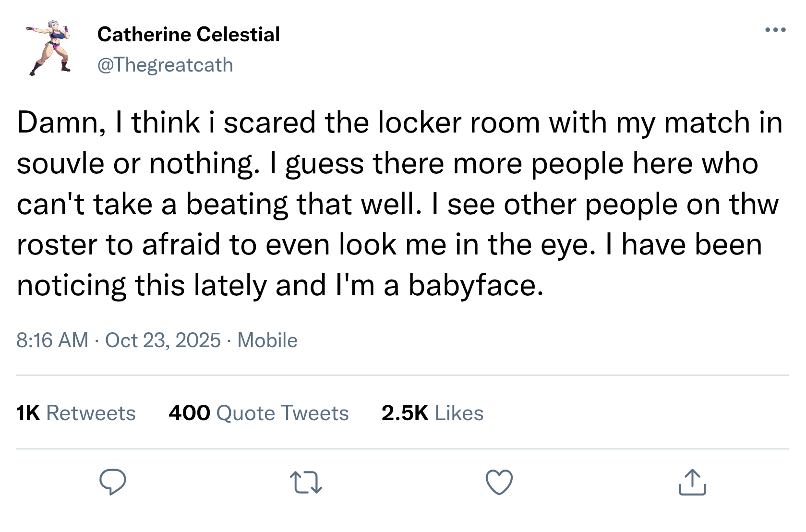Click the 8:16 AM timestamp
The height and width of the screenshot is (532, 806).
click(x=52, y=340)
